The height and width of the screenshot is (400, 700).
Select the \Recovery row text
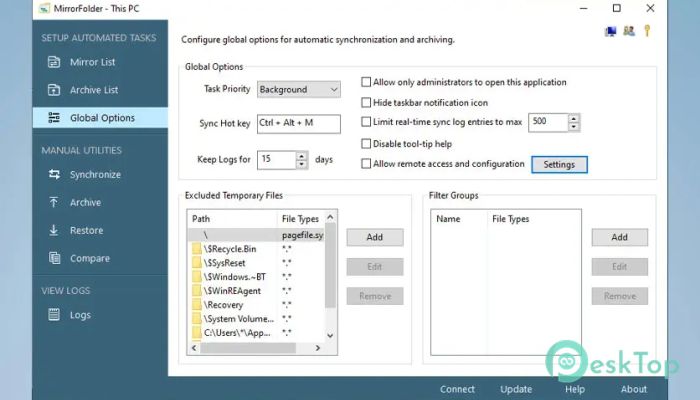pos(223,305)
